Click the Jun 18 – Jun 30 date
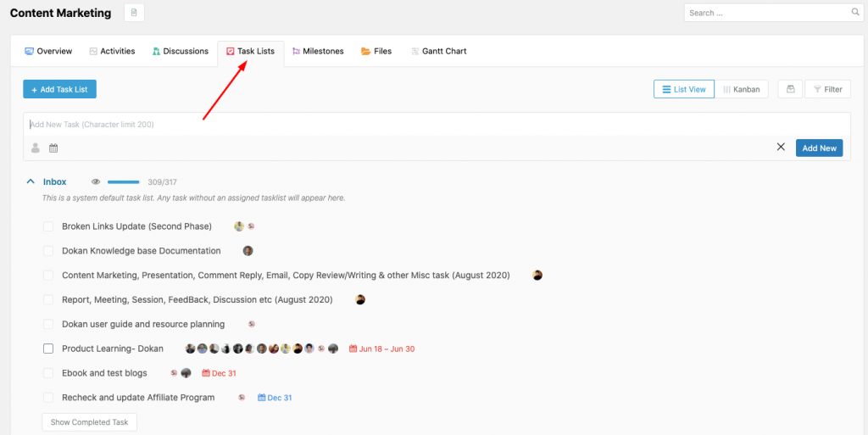This screenshot has height=435, width=868. click(382, 349)
